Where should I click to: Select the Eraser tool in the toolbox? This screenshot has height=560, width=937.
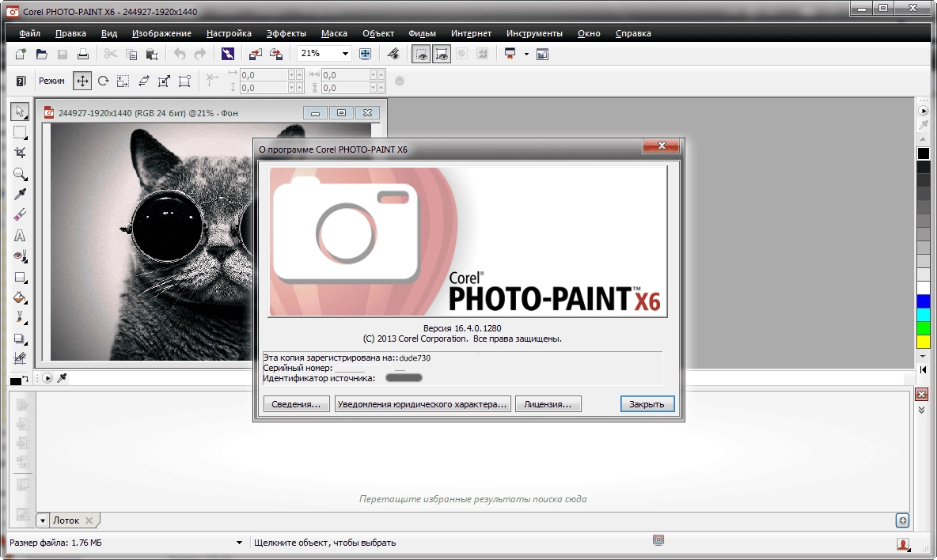point(20,215)
